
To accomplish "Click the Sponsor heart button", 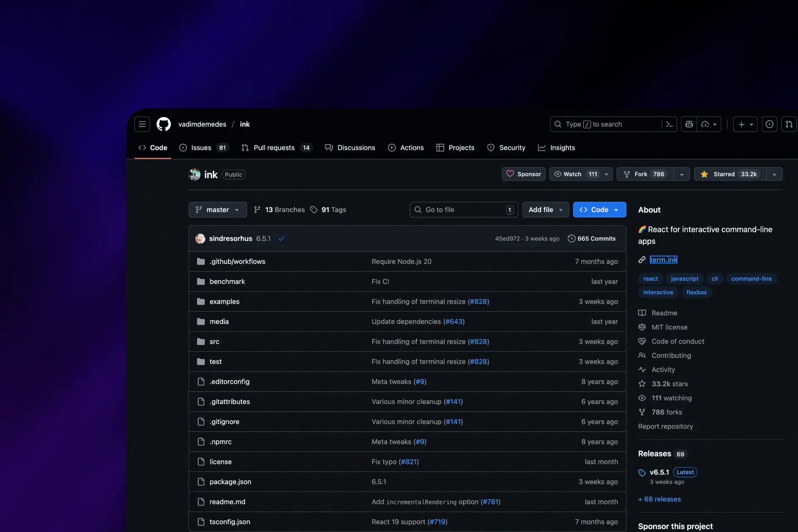I will pyautogui.click(x=524, y=174).
